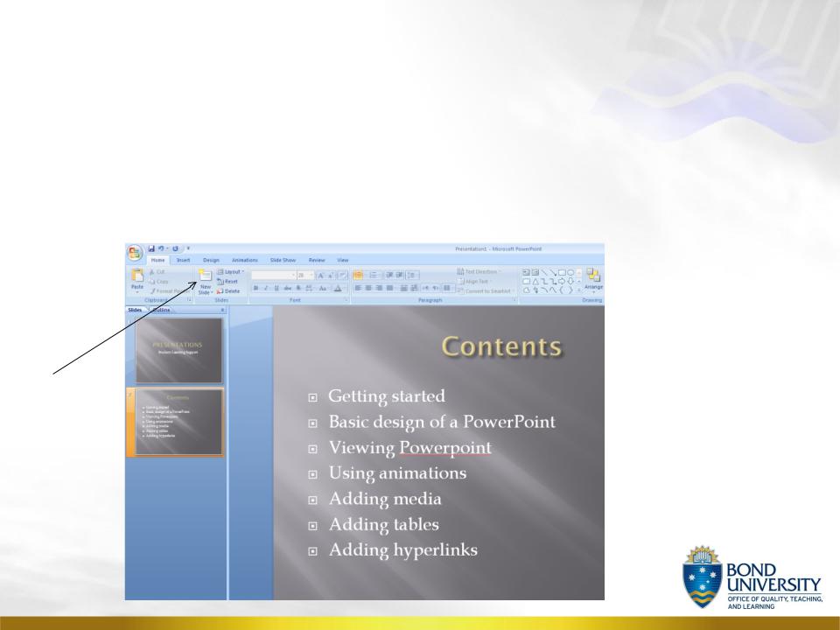Open Paragraph dialog launcher

[x=514, y=300]
